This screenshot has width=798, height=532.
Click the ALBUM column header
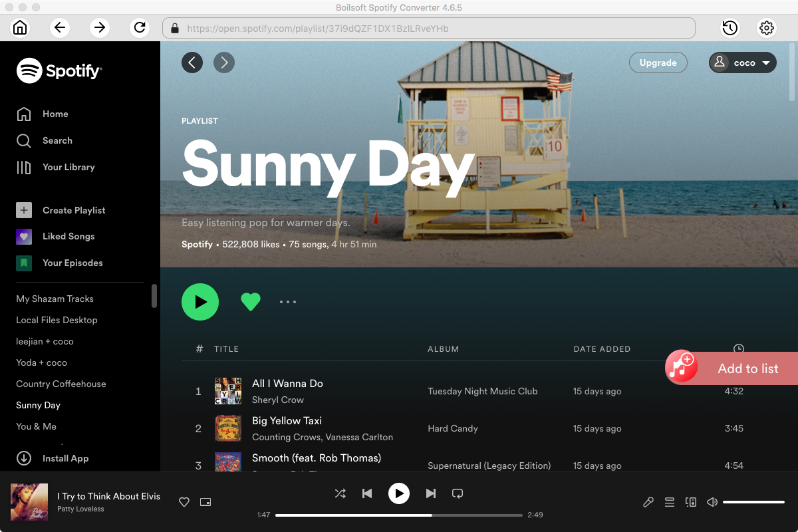pos(444,349)
